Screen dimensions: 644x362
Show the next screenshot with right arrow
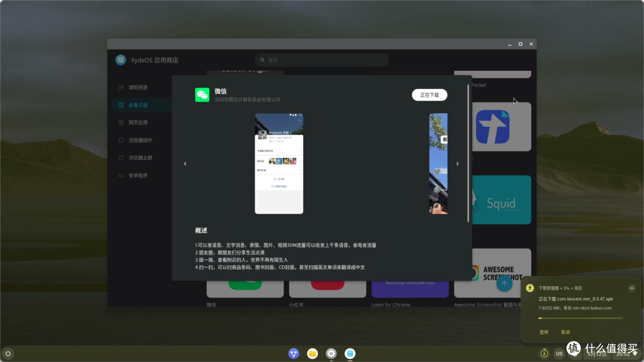(x=457, y=163)
